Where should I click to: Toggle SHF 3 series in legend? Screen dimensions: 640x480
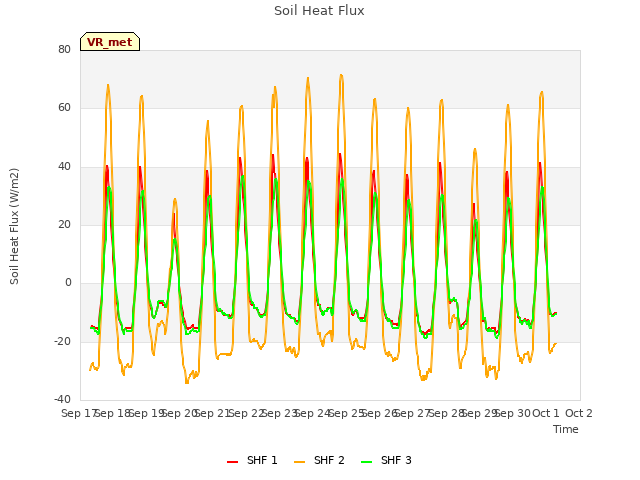[387, 460]
